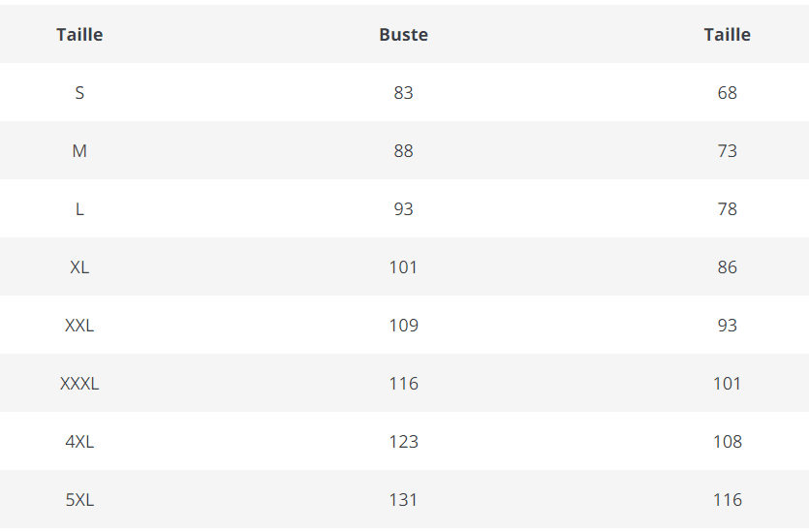
Task: Select the S size cell
Action: pos(79,93)
